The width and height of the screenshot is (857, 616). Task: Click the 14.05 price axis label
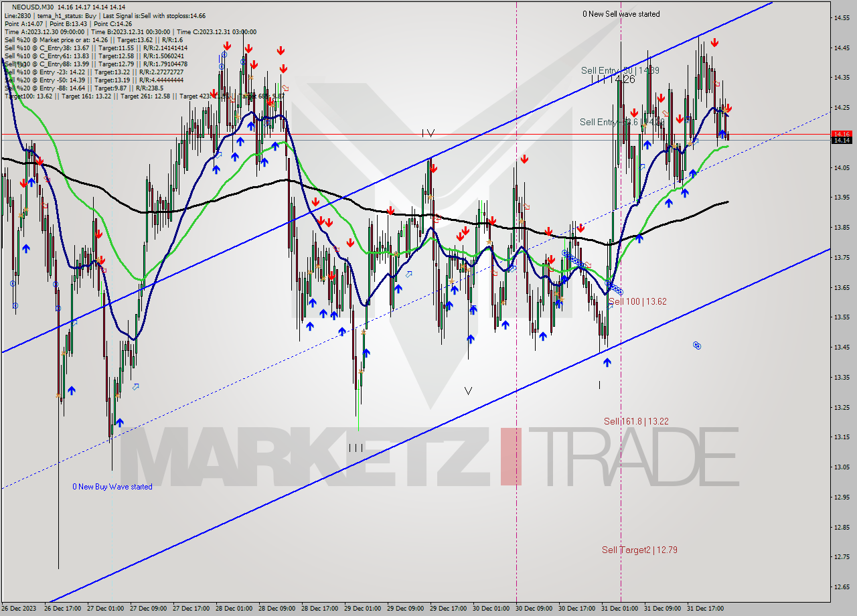842,168
